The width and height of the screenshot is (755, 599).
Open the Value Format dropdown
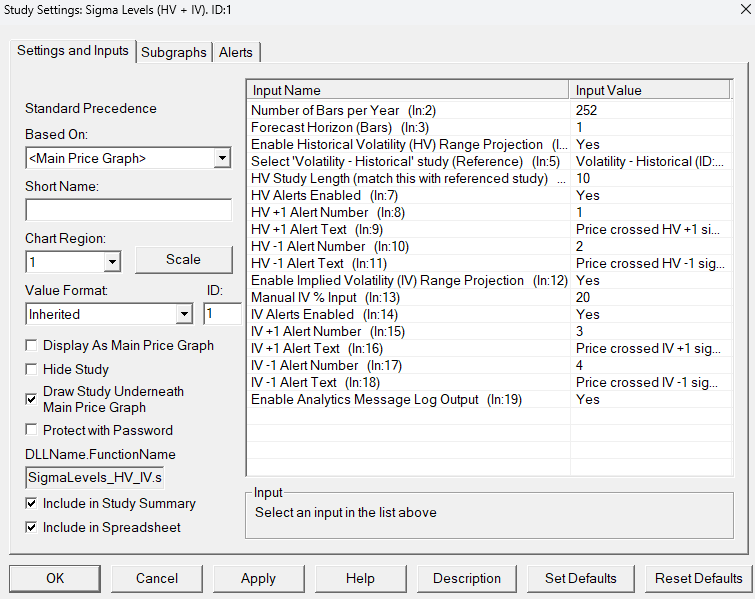coord(184,314)
